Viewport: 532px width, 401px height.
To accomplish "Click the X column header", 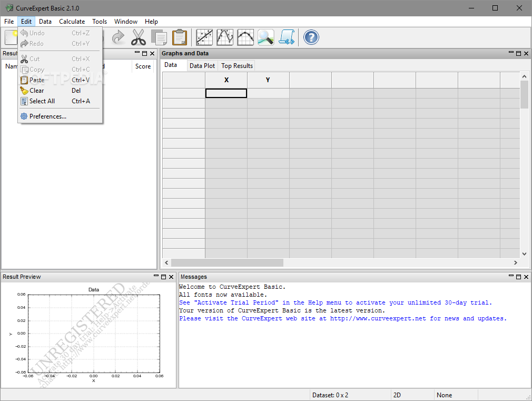I will pyautogui.click(x=226, y=80).
